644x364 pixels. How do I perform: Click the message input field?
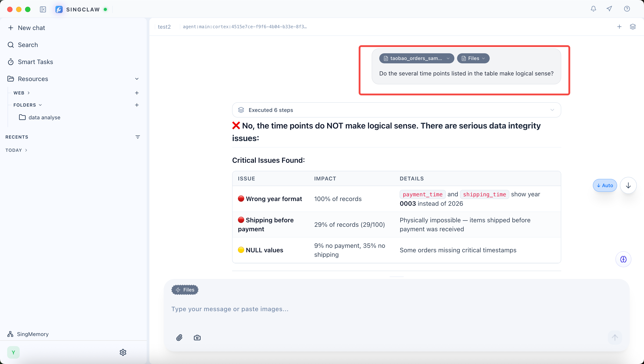pyautogui.click(x=375, y=309)
